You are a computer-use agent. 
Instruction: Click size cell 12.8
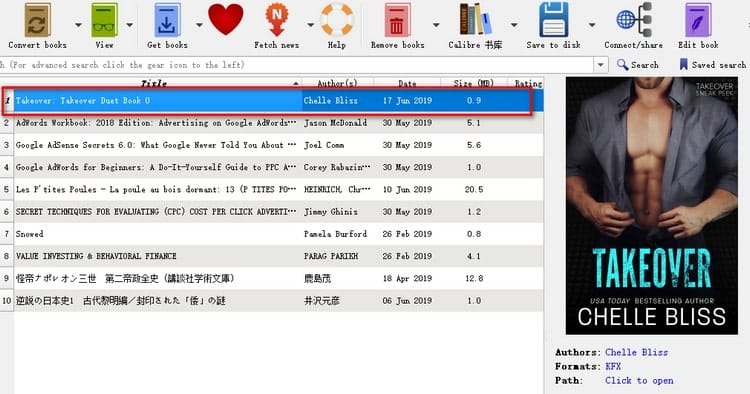click(474, 278)
